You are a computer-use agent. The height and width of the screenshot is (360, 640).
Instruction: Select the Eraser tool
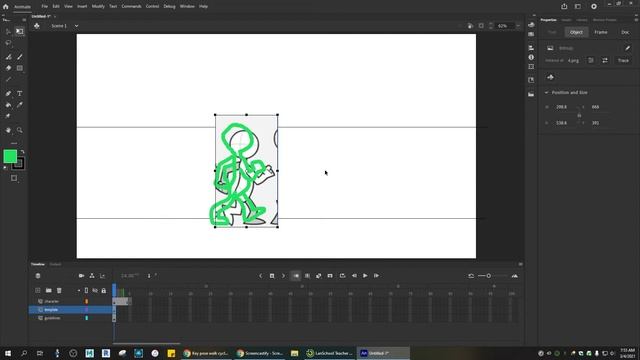[x=8, y=68]
